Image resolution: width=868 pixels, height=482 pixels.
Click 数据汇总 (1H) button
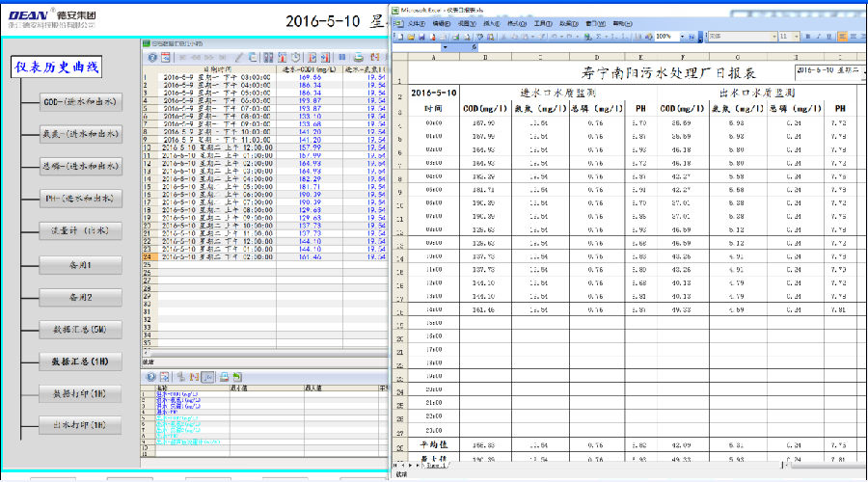click(x=80, y=361)
